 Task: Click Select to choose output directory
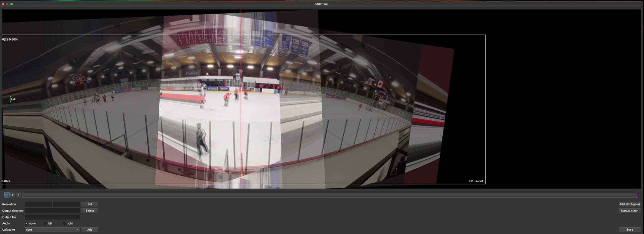point(90,211)
